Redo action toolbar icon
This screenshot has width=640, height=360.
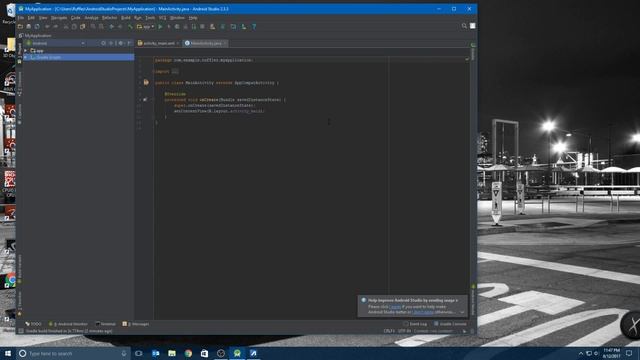(56, 27)
